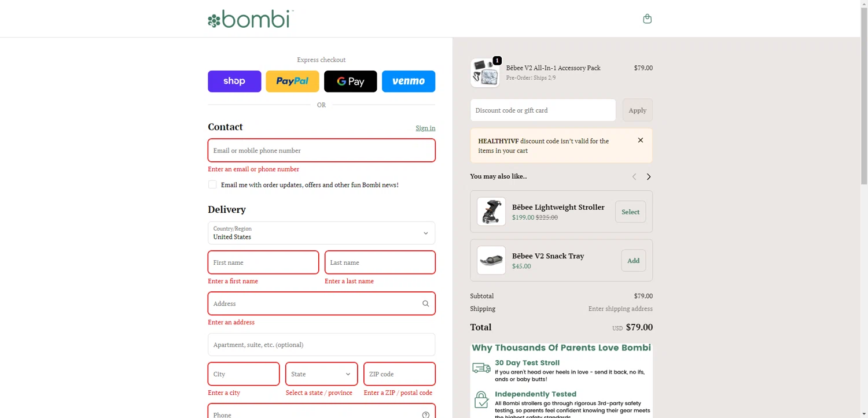The height and width of the screenshot is (418, 868).
Task: Pay with Venmo express checkout
Action: 409,82
